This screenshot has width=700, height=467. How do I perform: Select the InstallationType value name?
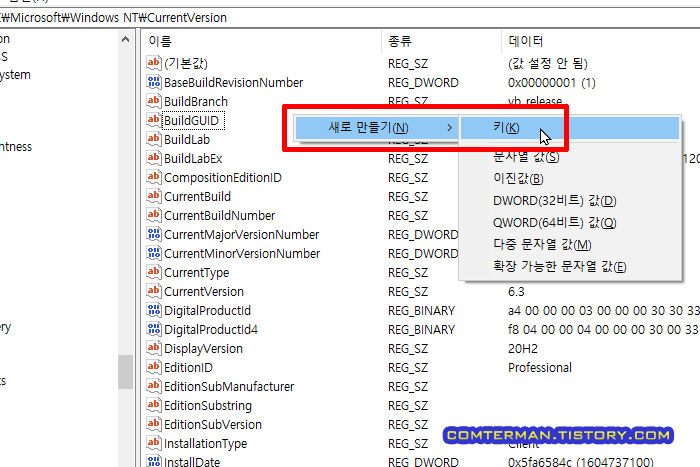(205, 443)
